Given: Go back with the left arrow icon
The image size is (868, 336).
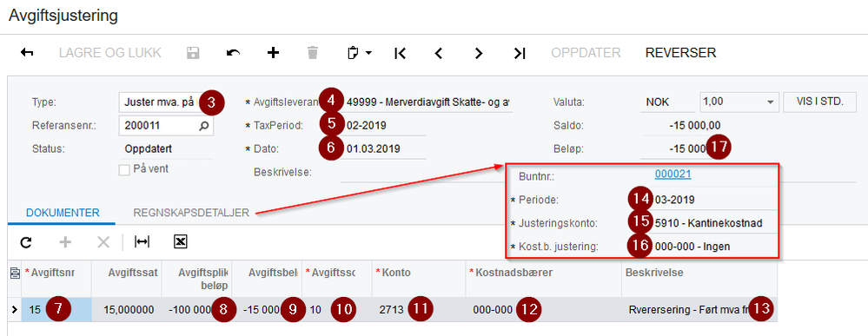Looking at the screenshot, I should coord(27,53).
